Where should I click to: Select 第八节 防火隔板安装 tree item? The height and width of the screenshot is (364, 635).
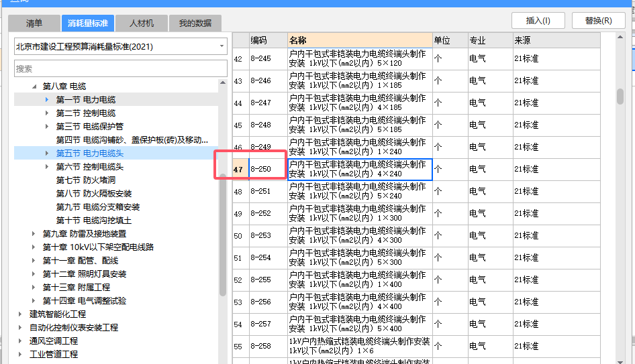(x=94, y=193)
